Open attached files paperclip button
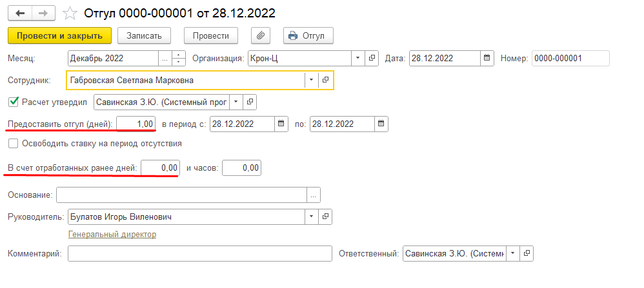Image resolution: width=644 pixels, height=288 pixels. tap(259, 35)
